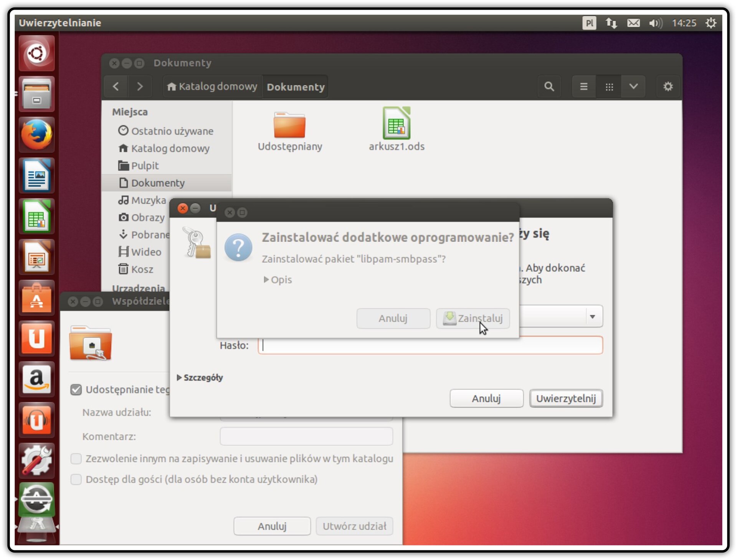737x560 pixels.
Task: Click the Pl keyboard layout indicator
Action: click(x=589, y=23)
